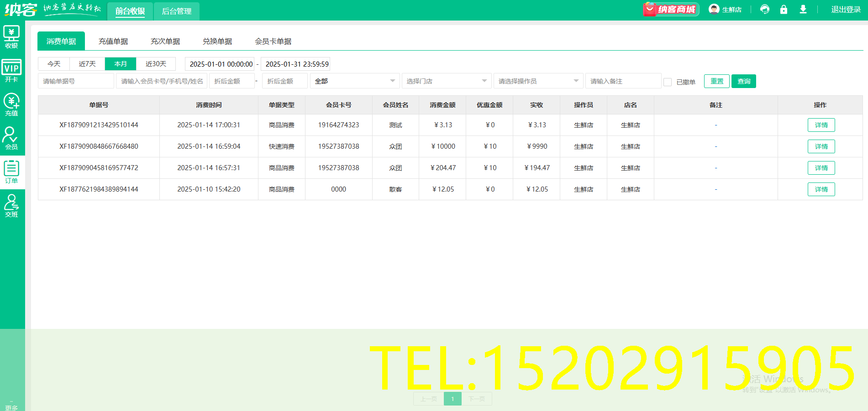
Task: Click the 查询 search button
Action: click(743, 81)
